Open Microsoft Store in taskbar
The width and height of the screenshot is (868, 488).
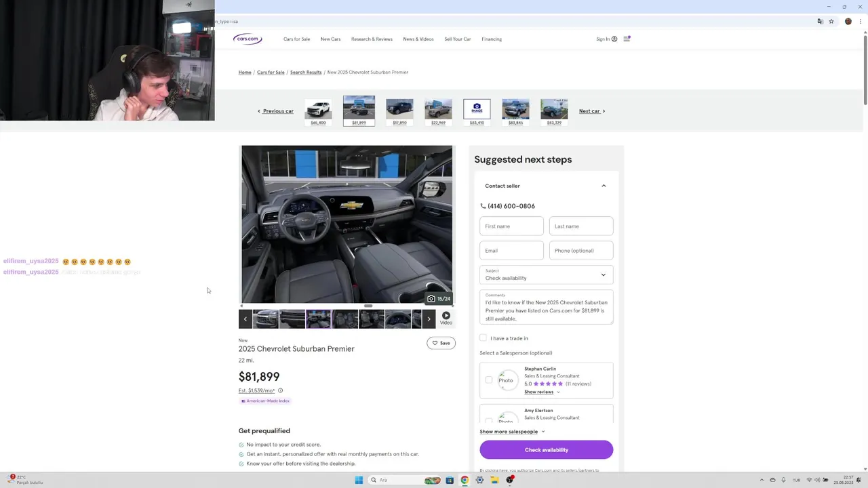pos(449,480)
